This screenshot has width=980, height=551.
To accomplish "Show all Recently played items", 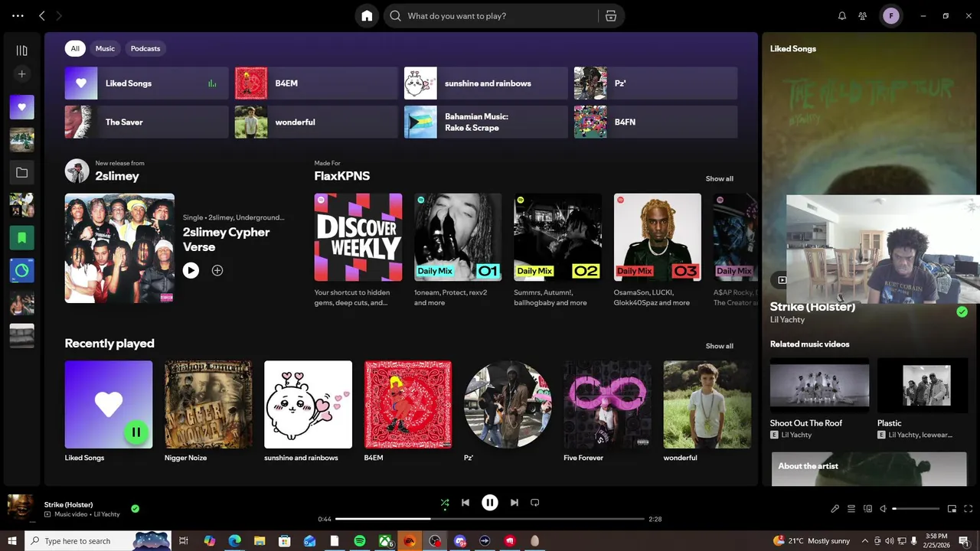I will click(x=719, y=346).
